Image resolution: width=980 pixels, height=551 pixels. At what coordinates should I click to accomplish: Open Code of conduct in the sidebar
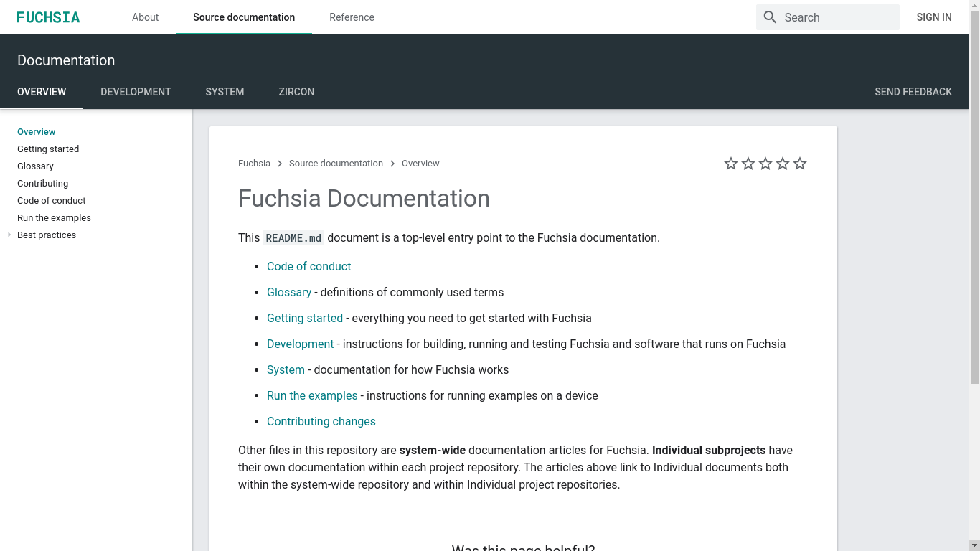click(51, 201)
